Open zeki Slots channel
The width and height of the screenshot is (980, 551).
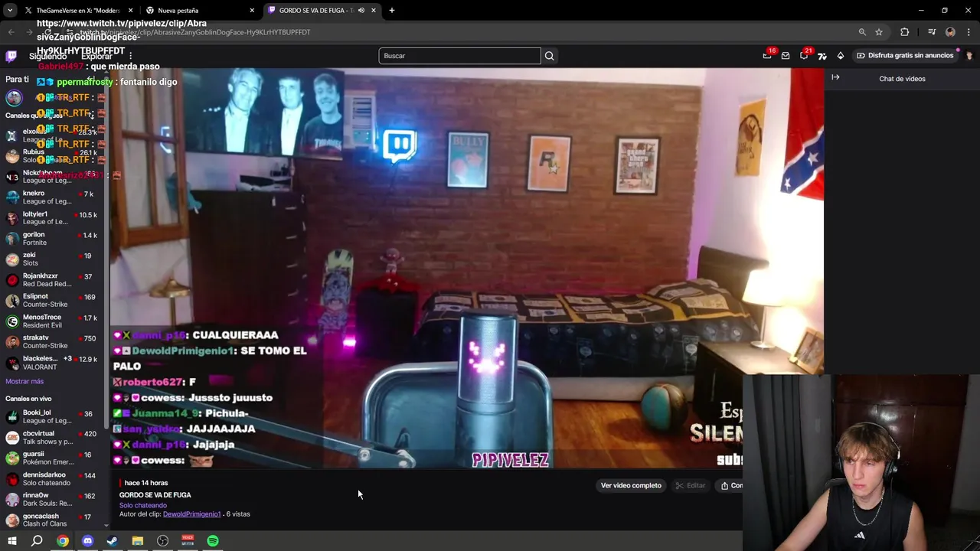52,259
